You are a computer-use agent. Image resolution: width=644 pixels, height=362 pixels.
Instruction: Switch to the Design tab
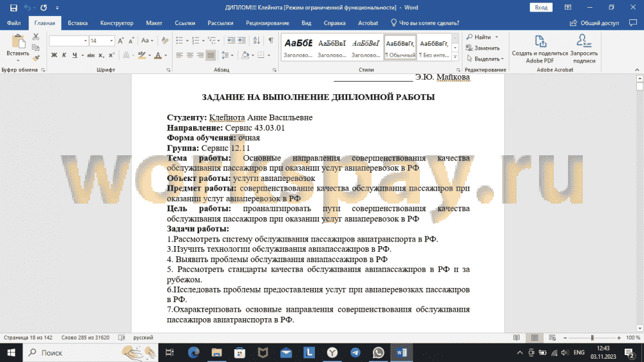coord(117,23)
